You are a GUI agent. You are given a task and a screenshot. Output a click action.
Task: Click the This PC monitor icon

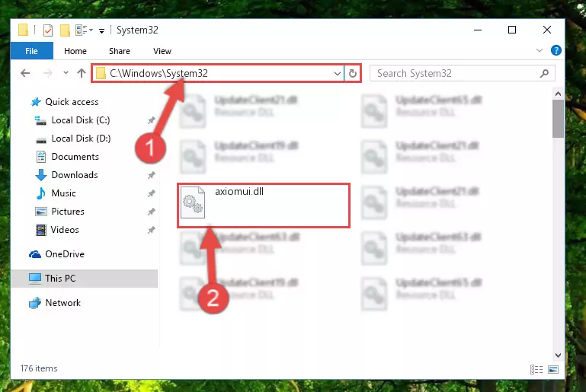click(x=35, y=279)
